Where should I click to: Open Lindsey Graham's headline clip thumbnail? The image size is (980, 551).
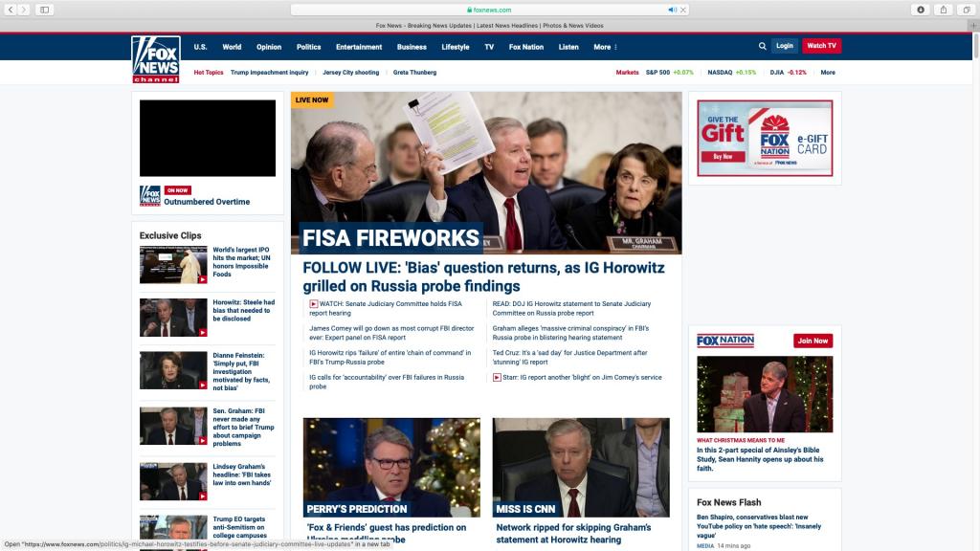pos(173,482)
